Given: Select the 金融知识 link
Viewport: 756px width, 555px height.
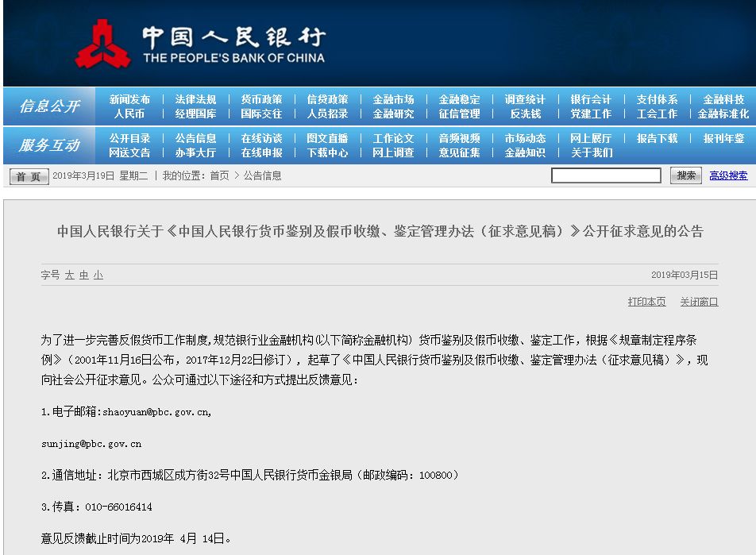Looking at the screenshot, I should click(525, 153).
